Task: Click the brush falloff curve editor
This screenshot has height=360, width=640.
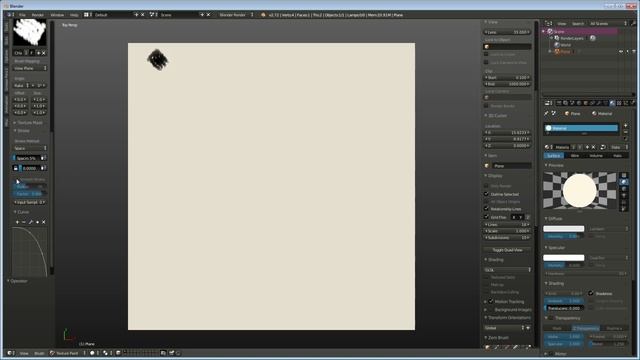Action: click(29, 252)
